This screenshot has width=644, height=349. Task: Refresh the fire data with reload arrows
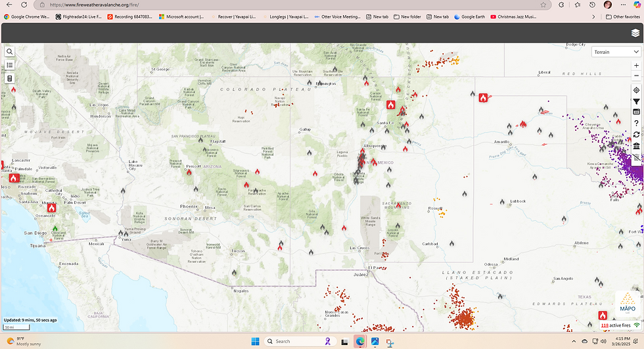636,135
